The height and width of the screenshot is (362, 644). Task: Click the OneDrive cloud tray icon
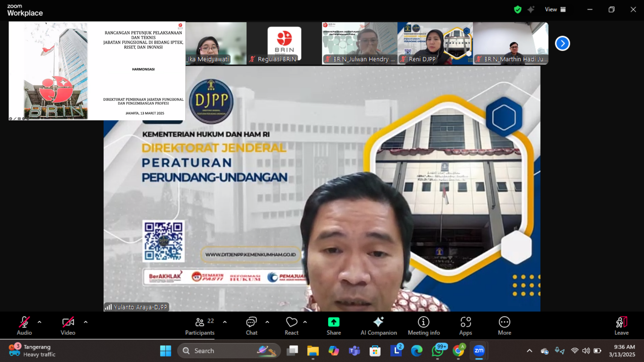click(x=544, y=351)
